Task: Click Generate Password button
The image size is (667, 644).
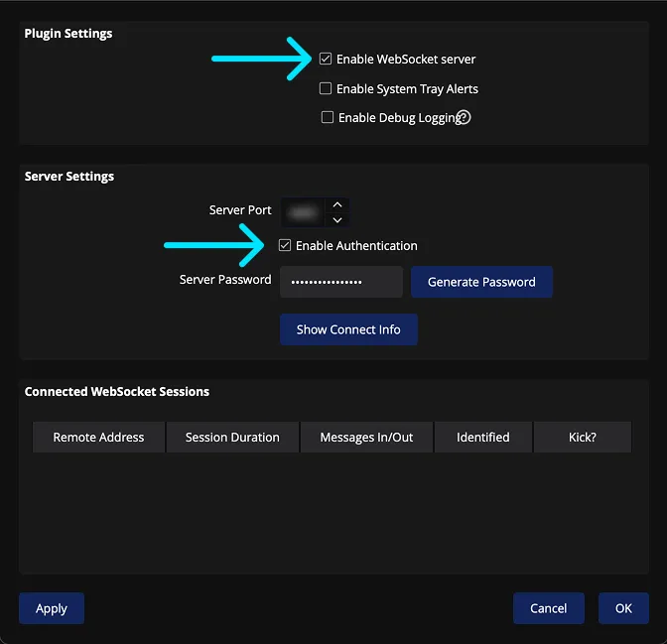Action: point(481,282)
